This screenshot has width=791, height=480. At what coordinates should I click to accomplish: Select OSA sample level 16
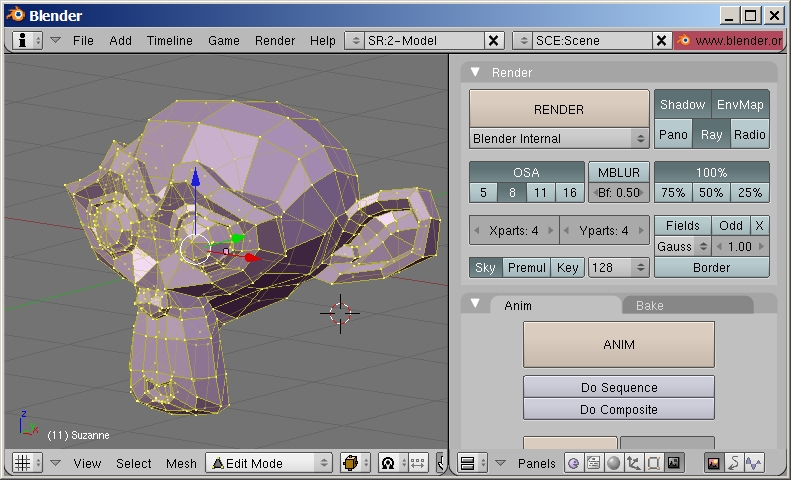click(x=569, y=192)
